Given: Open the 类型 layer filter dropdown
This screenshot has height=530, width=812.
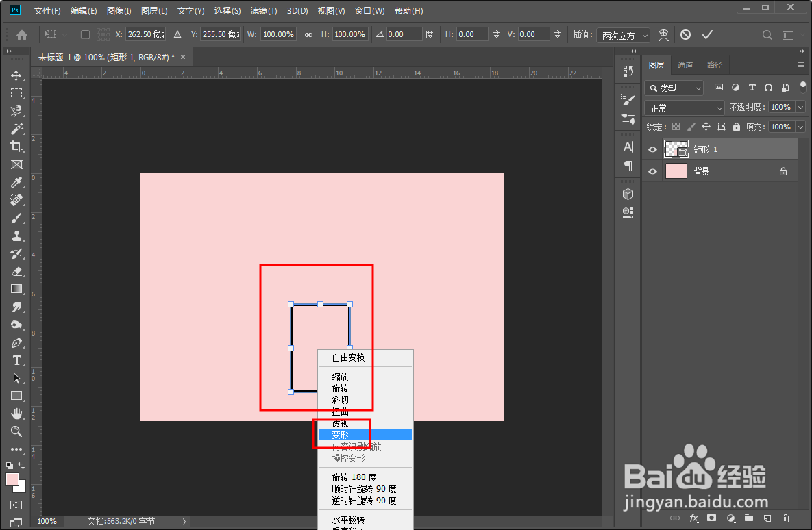Looking at the screenshot, I should 674,88.
